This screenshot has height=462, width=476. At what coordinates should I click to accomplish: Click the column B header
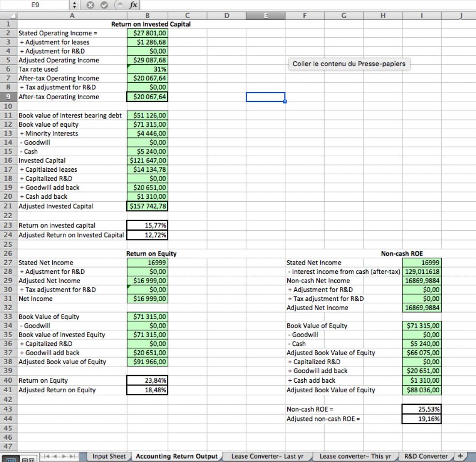[x=147, y=15]
